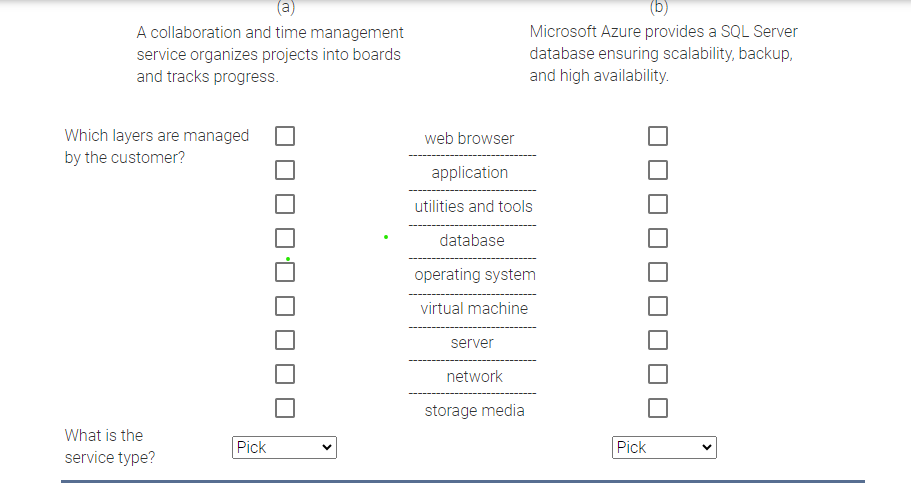Tick storage media box for scenario (b)

click(658, 408)
